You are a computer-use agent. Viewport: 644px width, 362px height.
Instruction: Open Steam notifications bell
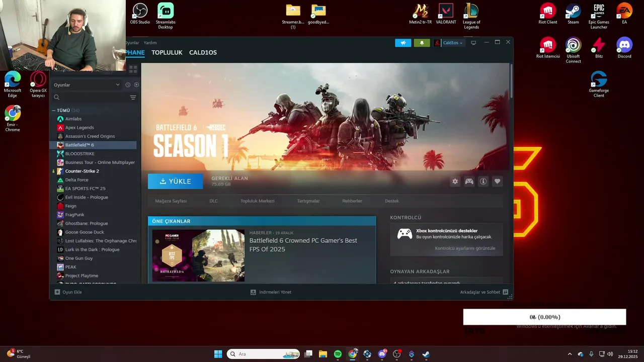(x=422, y=43)
